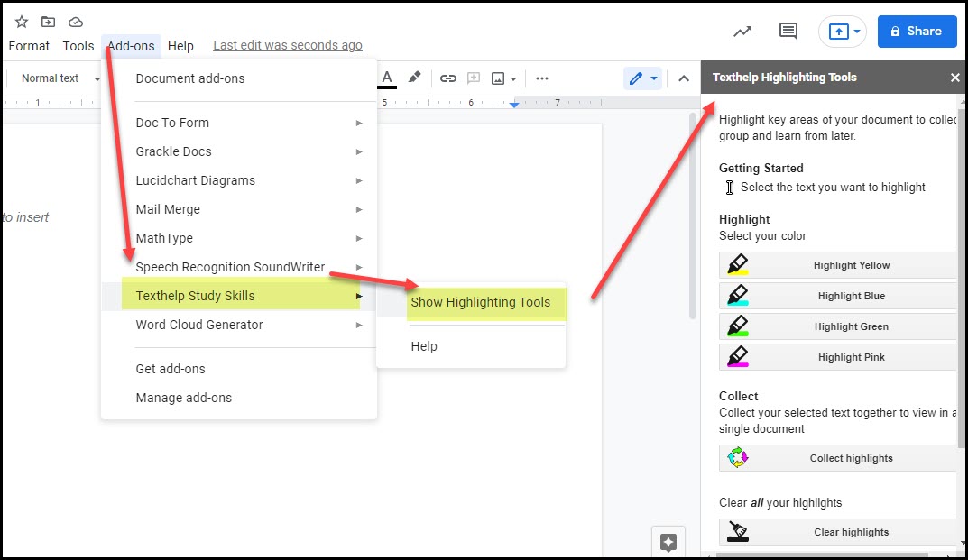This screenshot has height=560, width=968.
Task: Open the editing mode dropdown arrow
Action: tap(654, 78)
